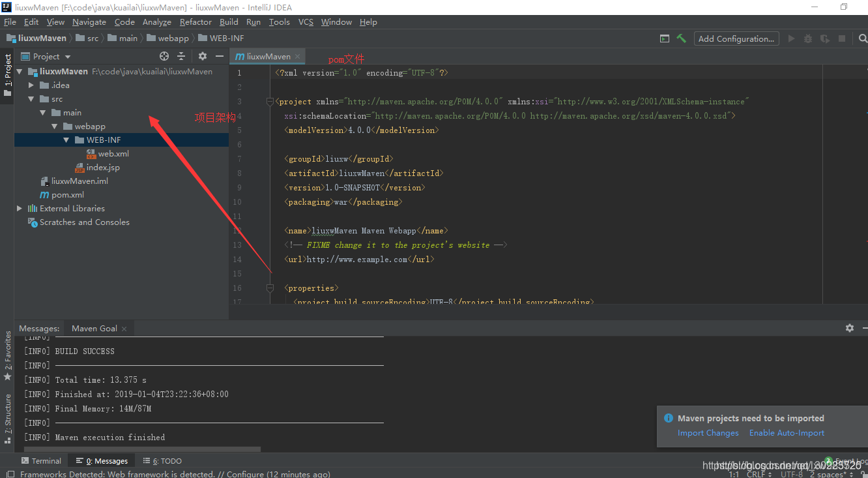Fold the project tag in editor gutter

[x=270, y=102]
